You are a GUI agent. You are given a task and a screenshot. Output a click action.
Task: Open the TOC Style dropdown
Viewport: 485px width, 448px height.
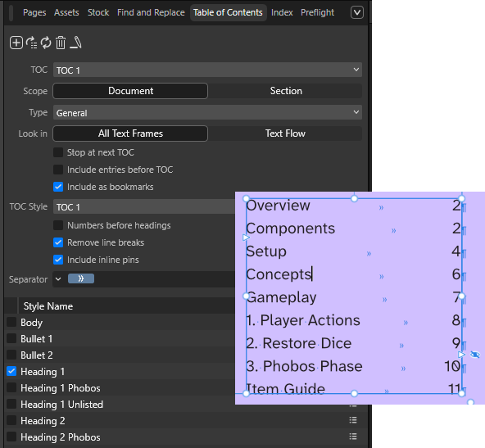click(x=144, y=206)
